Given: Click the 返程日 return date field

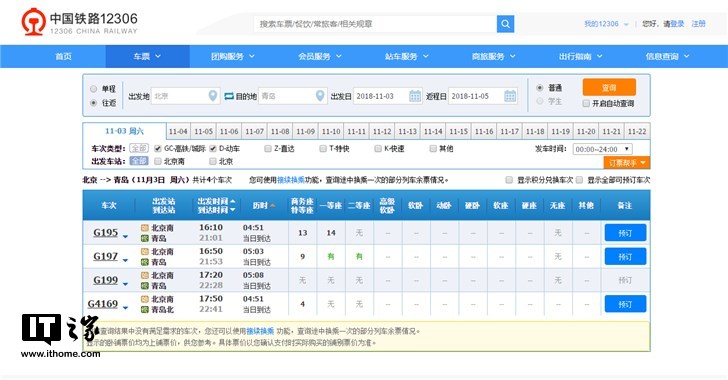Looking at the screenshot, I should [x=483, y=96].
